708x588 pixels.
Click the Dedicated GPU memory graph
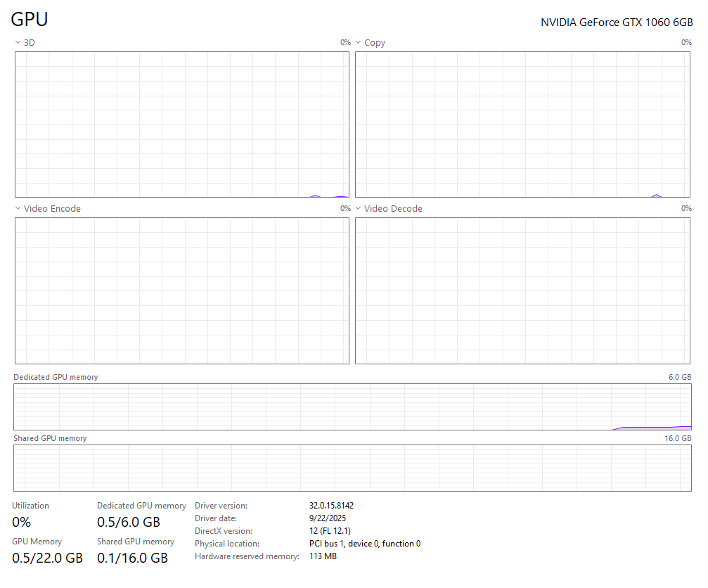352,407
